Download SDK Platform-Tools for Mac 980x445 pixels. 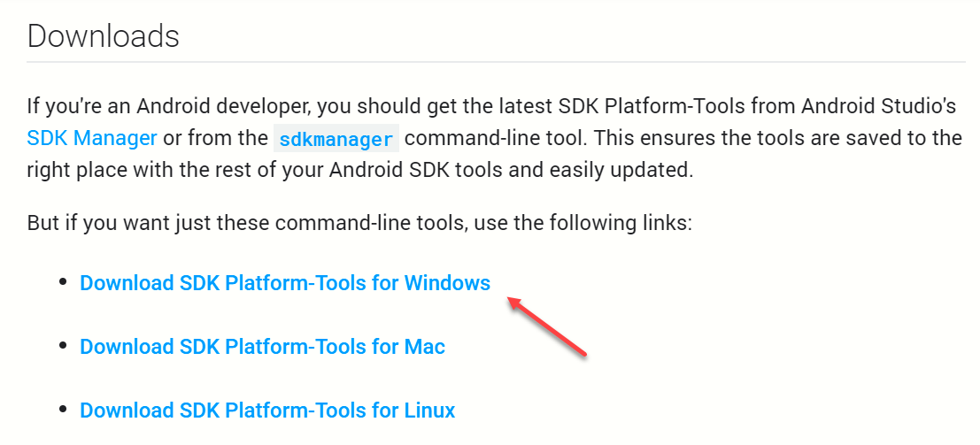pyautogui.click(x=263, y=346)
